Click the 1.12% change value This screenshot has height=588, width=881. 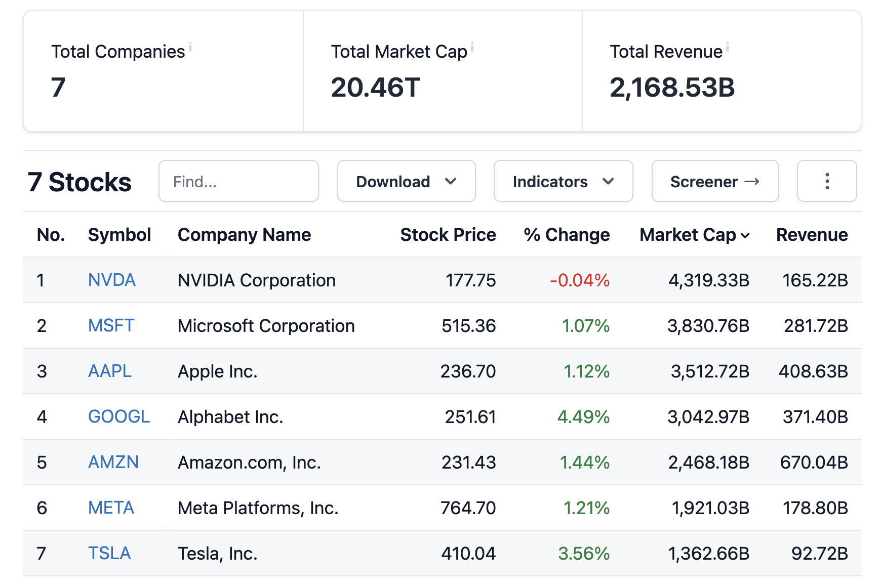coord(587,371)
